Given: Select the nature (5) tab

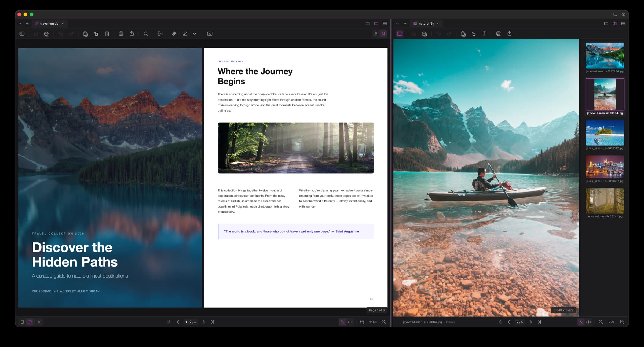Looking at the screenshot, I should click(x=426, y=23).
